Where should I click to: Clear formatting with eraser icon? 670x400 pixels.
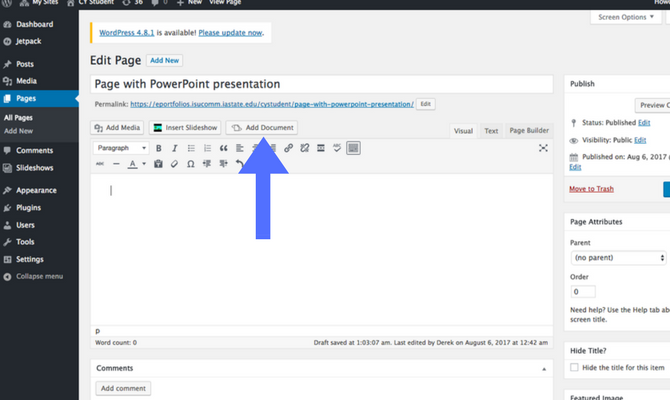(x=174, y=164)
